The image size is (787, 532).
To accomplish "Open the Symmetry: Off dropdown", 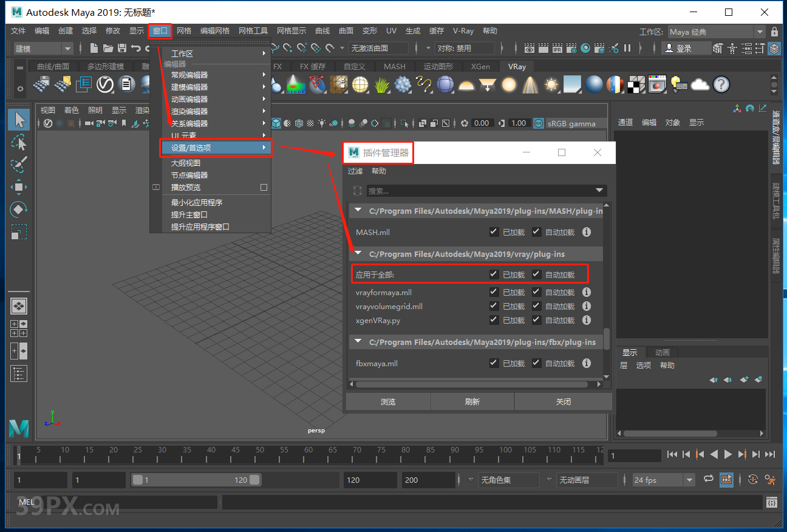I will [x=465, y=49].
